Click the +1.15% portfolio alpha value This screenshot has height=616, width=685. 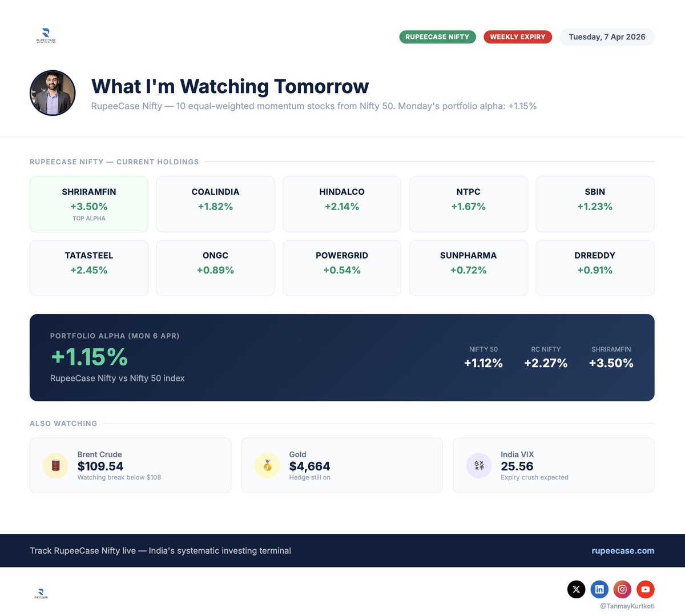pos(89,357)
